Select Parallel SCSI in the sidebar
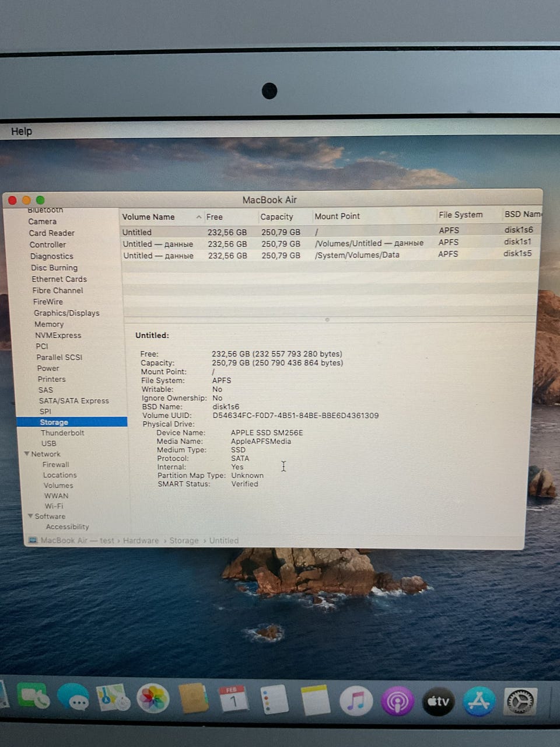 tap(60, 357)
